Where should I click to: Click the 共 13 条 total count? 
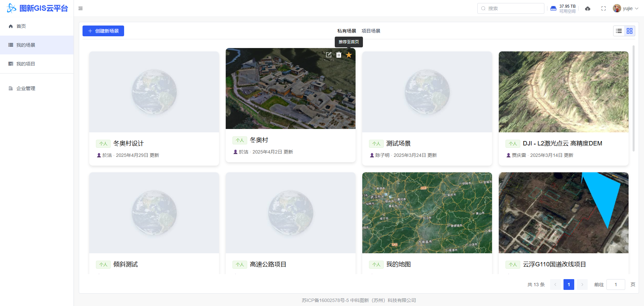click(x=536, y=285)
